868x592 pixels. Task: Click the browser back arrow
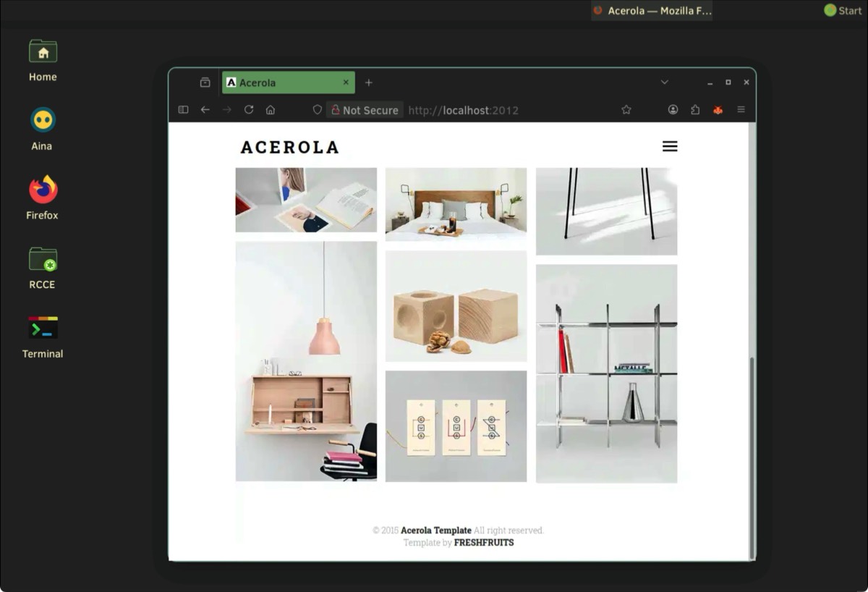pyautogui.click(x=205, y=110)
